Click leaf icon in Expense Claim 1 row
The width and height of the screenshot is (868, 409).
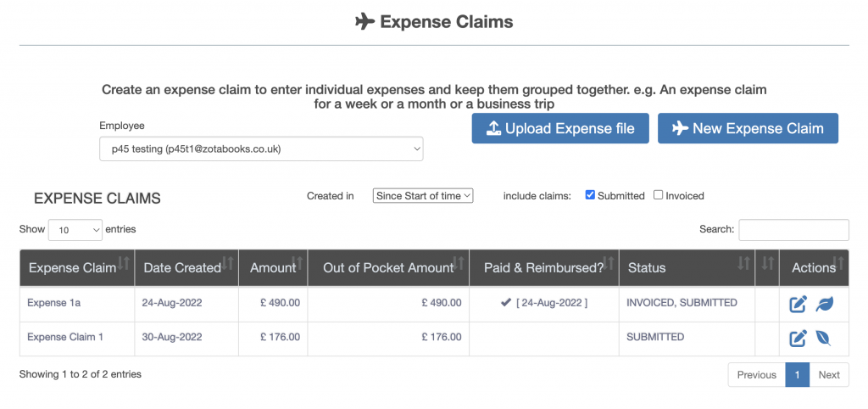click(823, 339)
